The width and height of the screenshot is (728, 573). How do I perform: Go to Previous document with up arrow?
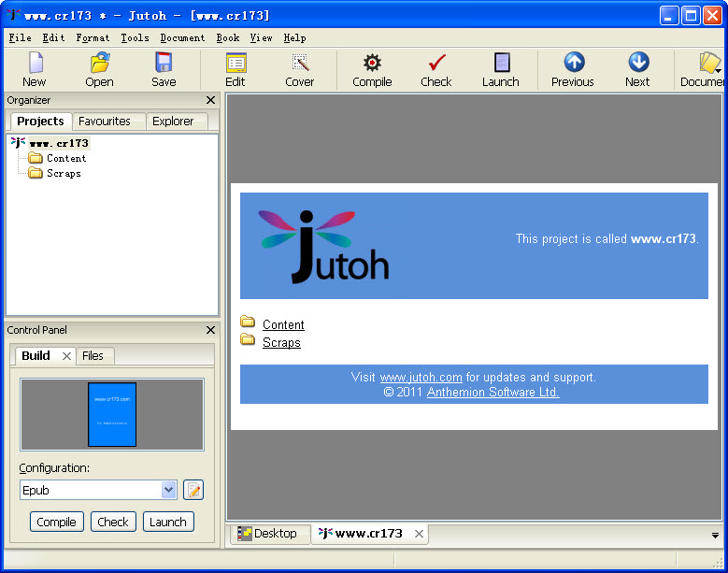pos(574,63)
